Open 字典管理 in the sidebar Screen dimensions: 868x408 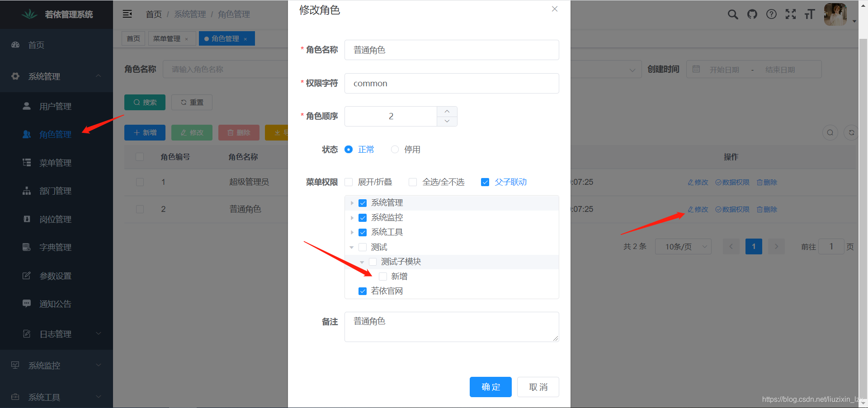point(57,247)
